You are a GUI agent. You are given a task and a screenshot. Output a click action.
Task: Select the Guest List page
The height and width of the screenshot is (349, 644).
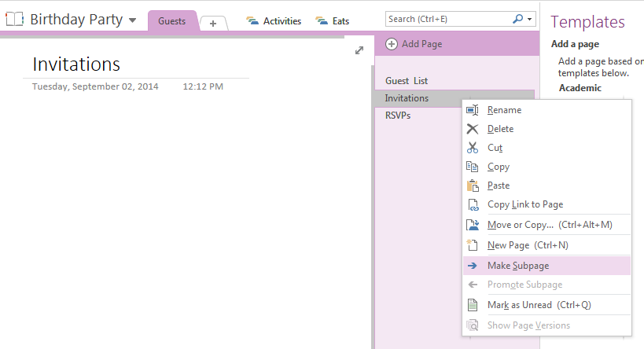click(x=407, y=81)
